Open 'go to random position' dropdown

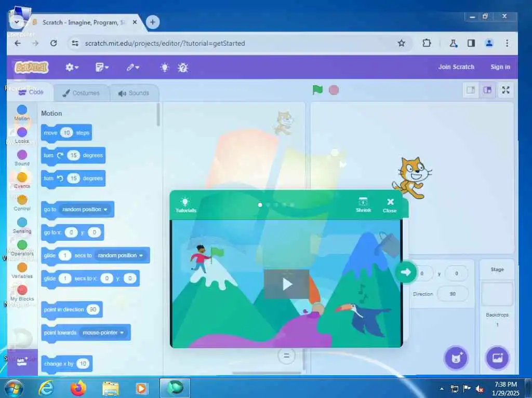coord(85,210)
